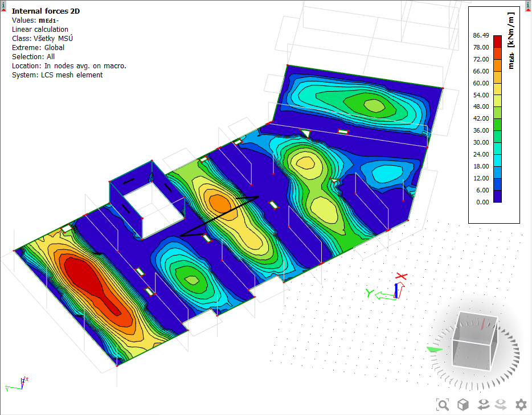Open the view settings gear icon
Screen dimensions: 532x415
[x=519, y=404]
